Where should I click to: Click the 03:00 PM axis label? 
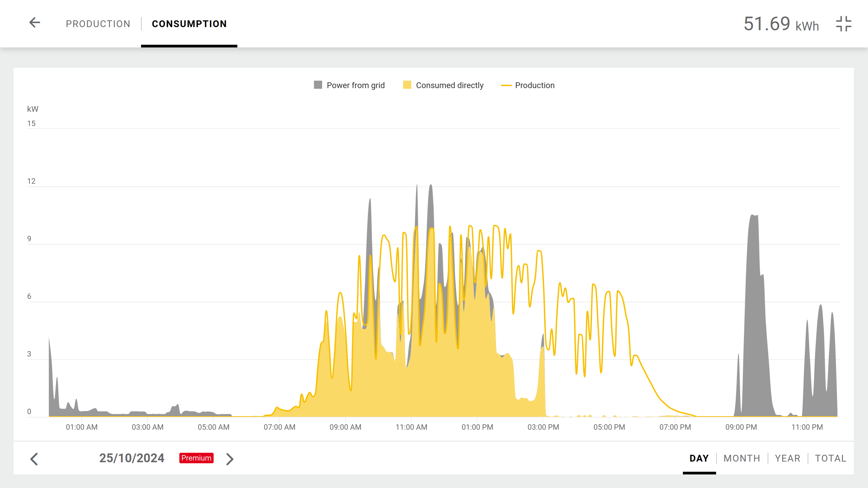[x=543, y=427]
